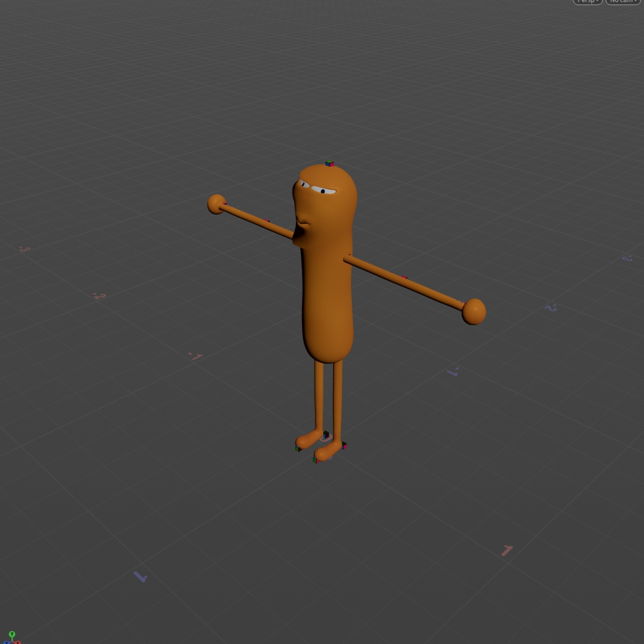Select the cube handle atop the character's head
This screenshot has height=644, width=644.
click(x=330, y=163)
